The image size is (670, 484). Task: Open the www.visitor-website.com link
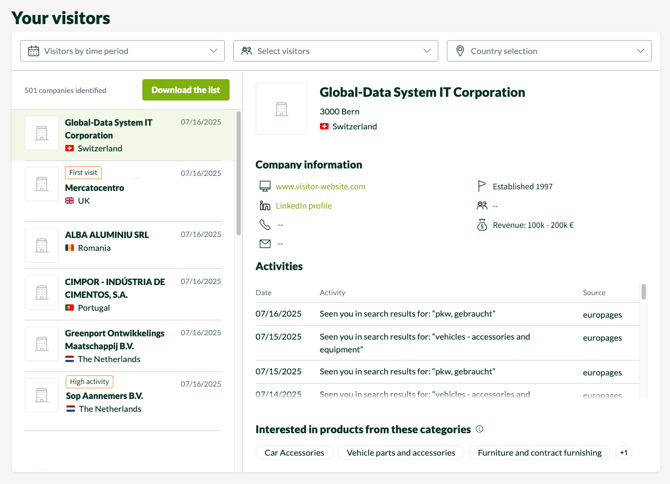pos(320,186)
